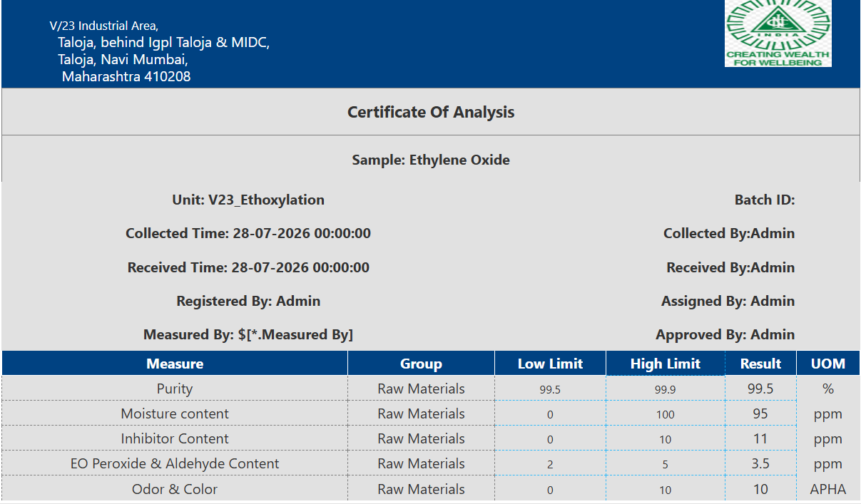Click the APHA unit cell
Image resolution: width=861 pixels, height=504 pixels.
[x=828, y=489]
